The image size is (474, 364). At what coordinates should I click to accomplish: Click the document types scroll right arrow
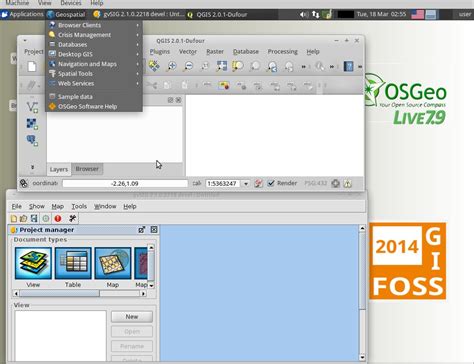[x=143, y=293]
